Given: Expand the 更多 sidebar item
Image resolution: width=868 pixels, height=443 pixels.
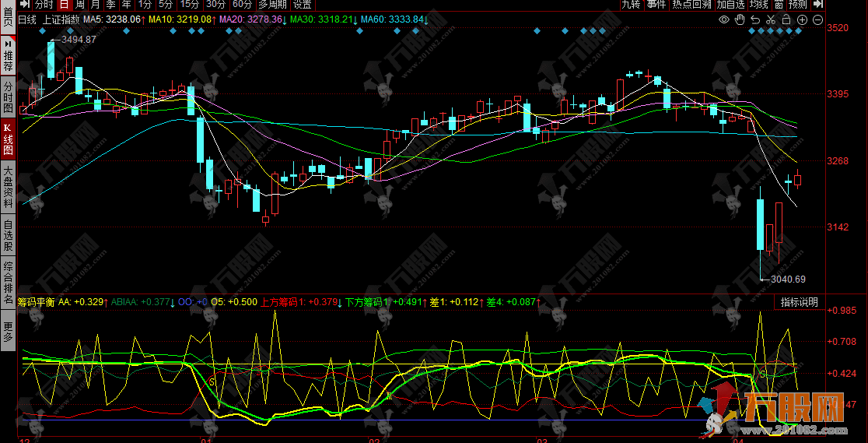Looking at the screenshot, I should [8, 332].
